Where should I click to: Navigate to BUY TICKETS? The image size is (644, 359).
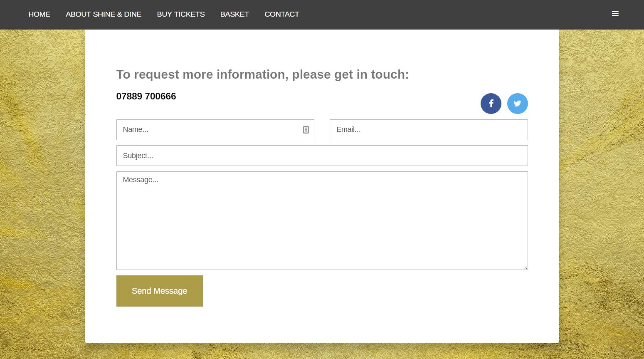[x=181, y=14]
